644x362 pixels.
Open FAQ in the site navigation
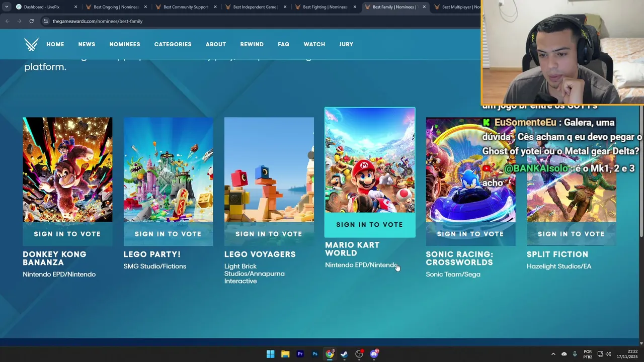284,44
